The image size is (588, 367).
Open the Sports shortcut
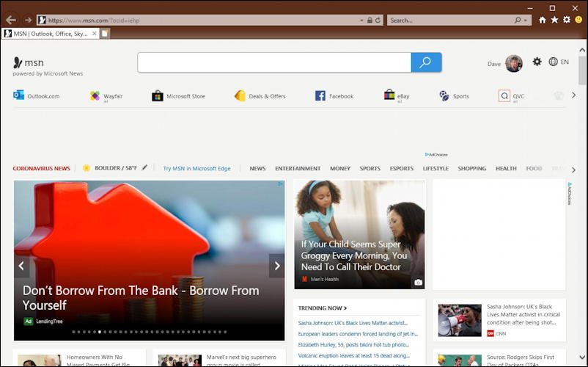(x=454, y=96)
